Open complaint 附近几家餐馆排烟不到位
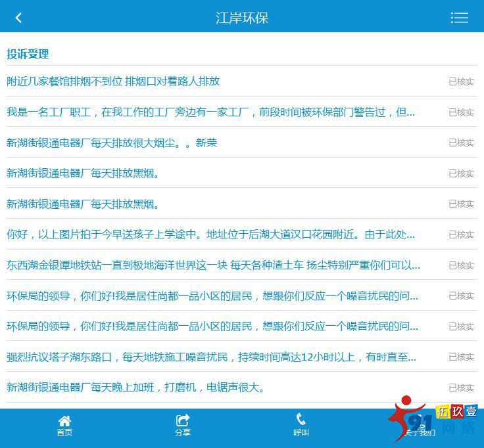The height and width of the screenshot is (448, 484). pyautogui.click(x=113, y=81)
